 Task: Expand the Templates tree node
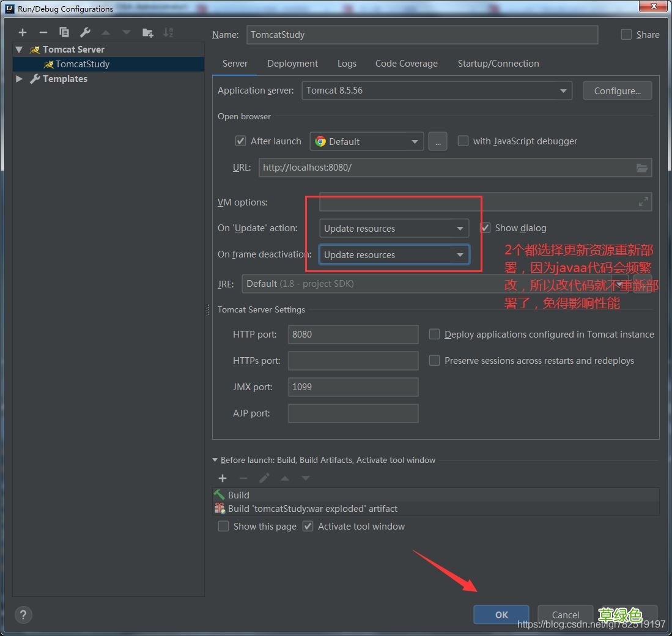(20, 79)
